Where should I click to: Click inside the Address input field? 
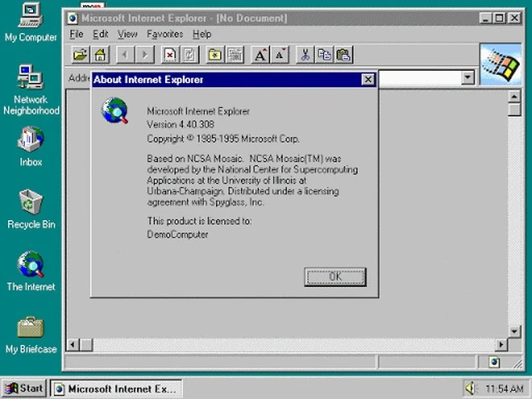click(420, 77)
